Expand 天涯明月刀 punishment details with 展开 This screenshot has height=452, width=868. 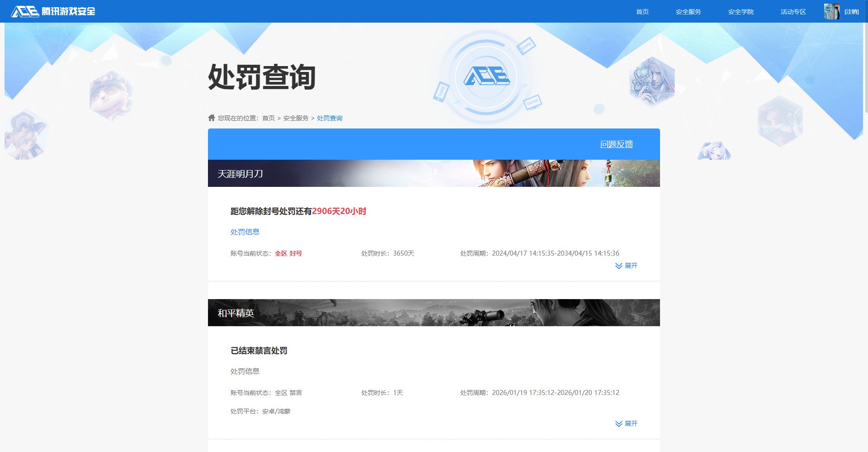click(626, 266)
